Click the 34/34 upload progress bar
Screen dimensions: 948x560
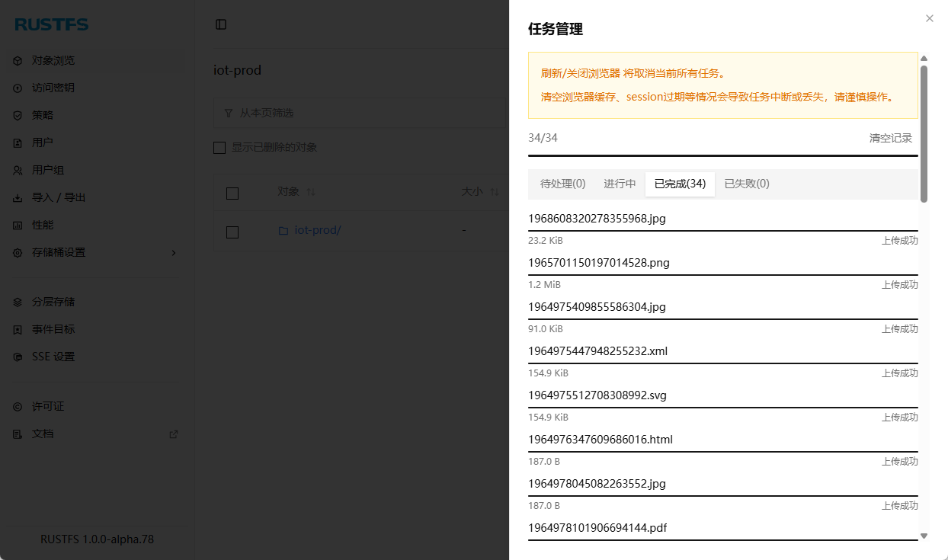[723, 155]
